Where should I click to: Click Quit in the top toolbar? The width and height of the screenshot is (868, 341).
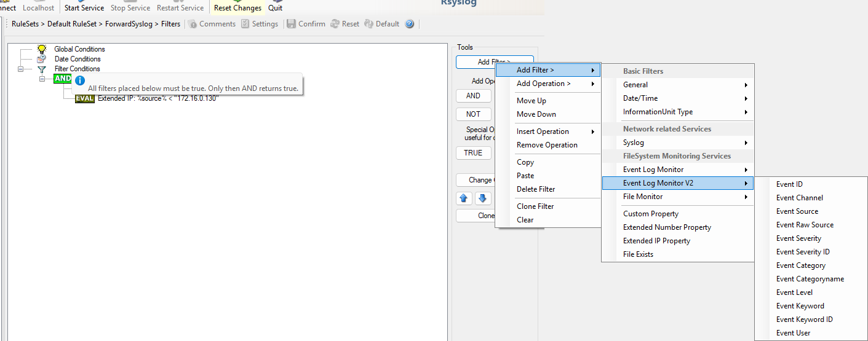point(276,8)
